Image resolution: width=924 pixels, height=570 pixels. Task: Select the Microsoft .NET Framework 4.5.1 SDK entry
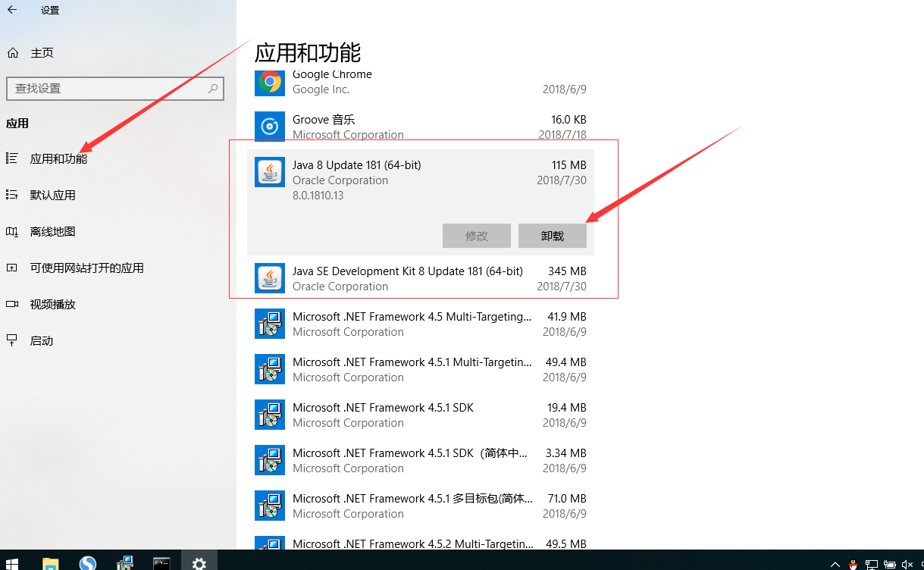tap(421, 415)
